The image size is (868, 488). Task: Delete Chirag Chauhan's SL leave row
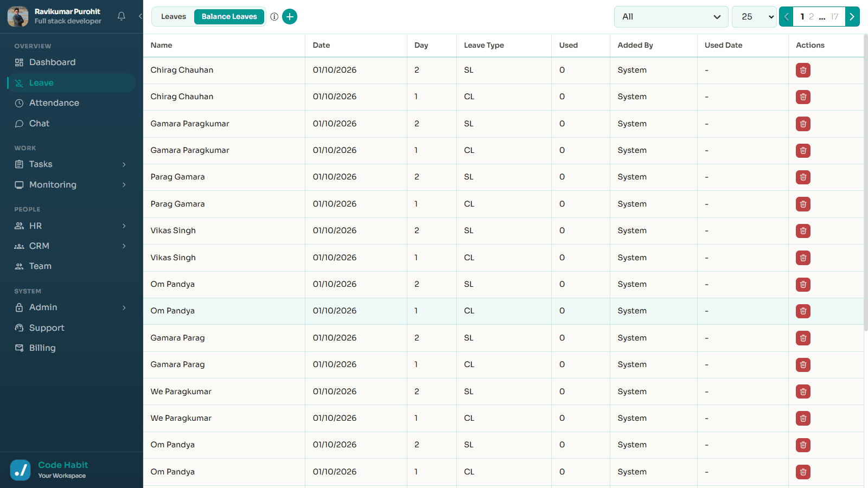click(x=803, y=70)
